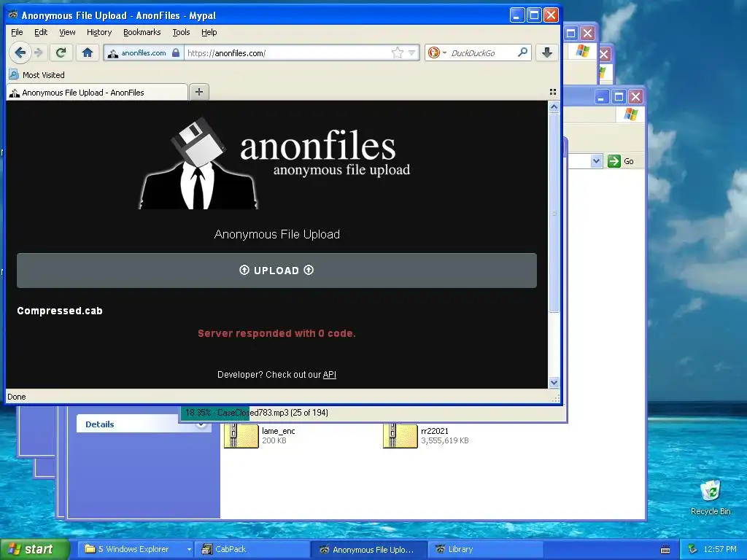Bookmark page with the star icon

pos(397,52)
